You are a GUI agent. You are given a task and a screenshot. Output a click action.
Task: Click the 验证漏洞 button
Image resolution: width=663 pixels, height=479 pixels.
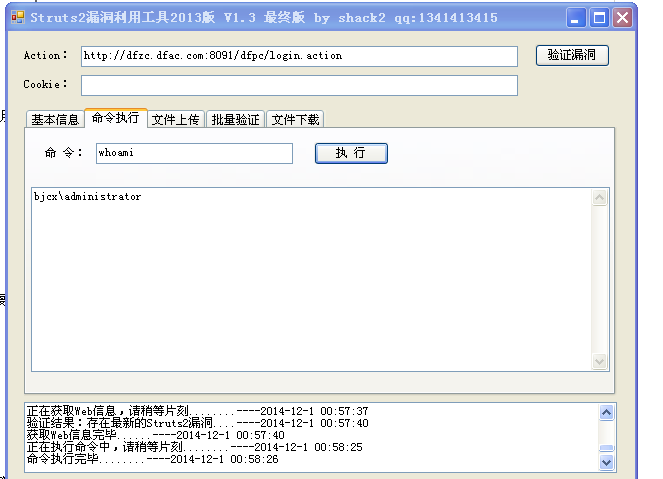coord(572,55)
